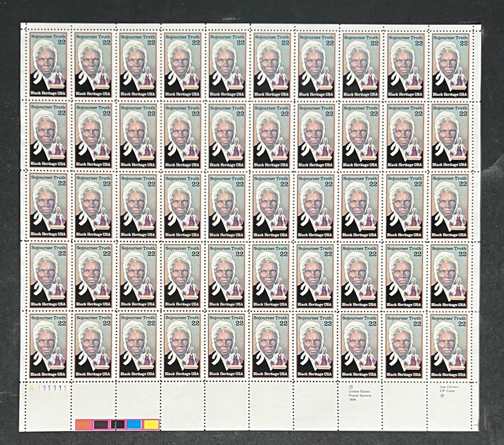
Task: Select the stamp in the top-right corner
Action: (x=450, y=66)
